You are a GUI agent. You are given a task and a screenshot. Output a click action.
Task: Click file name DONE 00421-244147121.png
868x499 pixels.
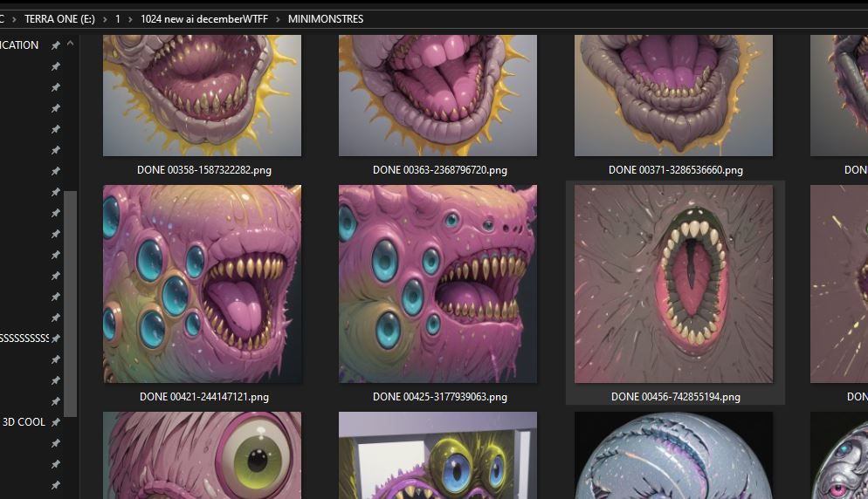(204, 397)
